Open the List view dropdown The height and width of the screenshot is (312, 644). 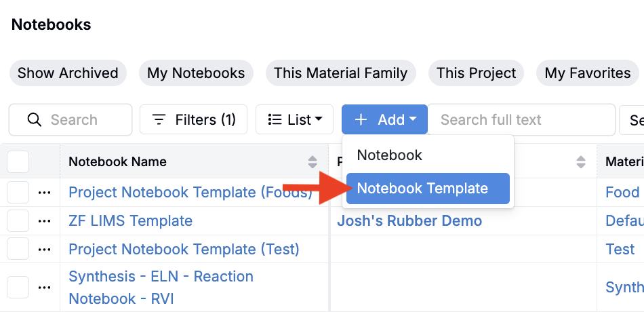[x=294, y=120]
